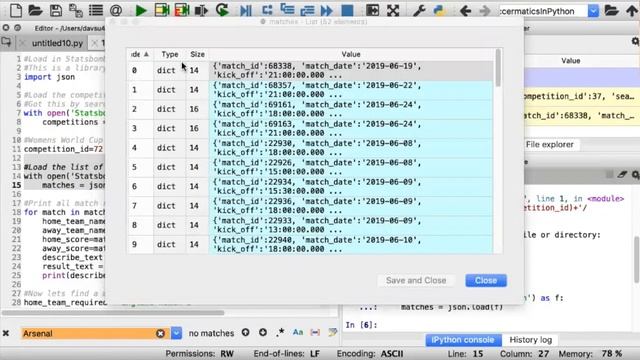Find next match arrow button

263,332
